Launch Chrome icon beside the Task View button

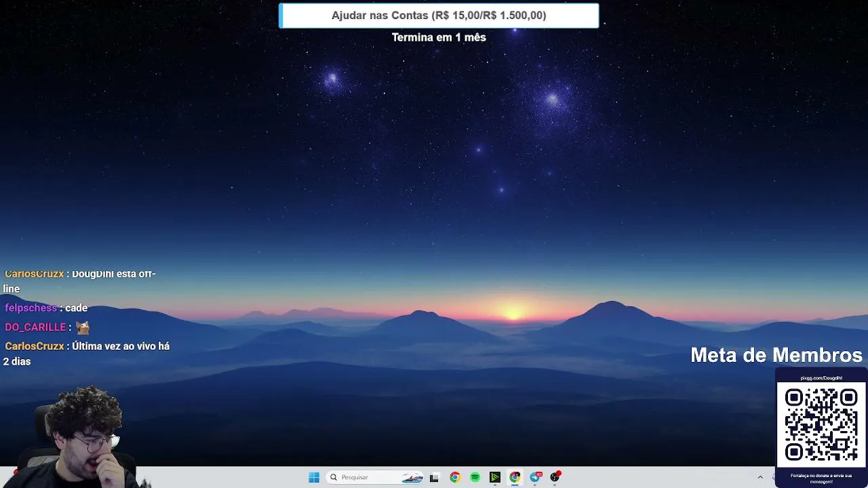[x=455, y=477]
